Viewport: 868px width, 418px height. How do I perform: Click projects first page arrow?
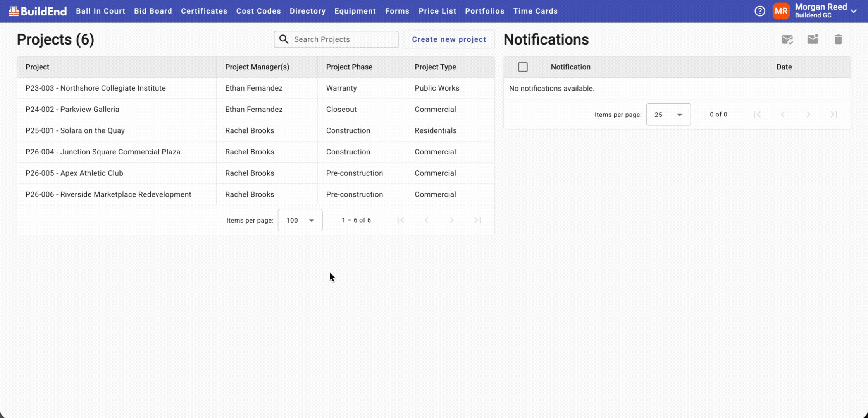[x=401, y=220]
